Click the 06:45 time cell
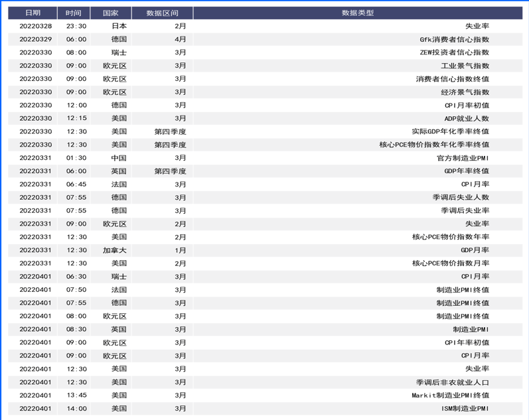 point(76,184)
